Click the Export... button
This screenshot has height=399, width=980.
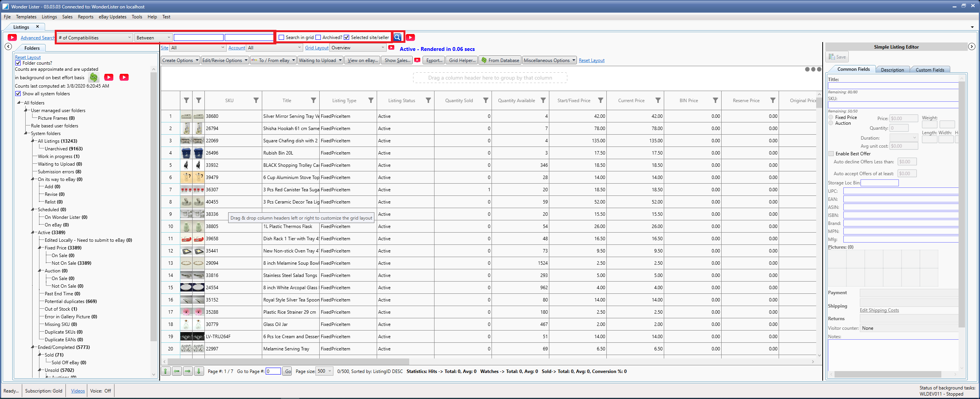(434, 60)
